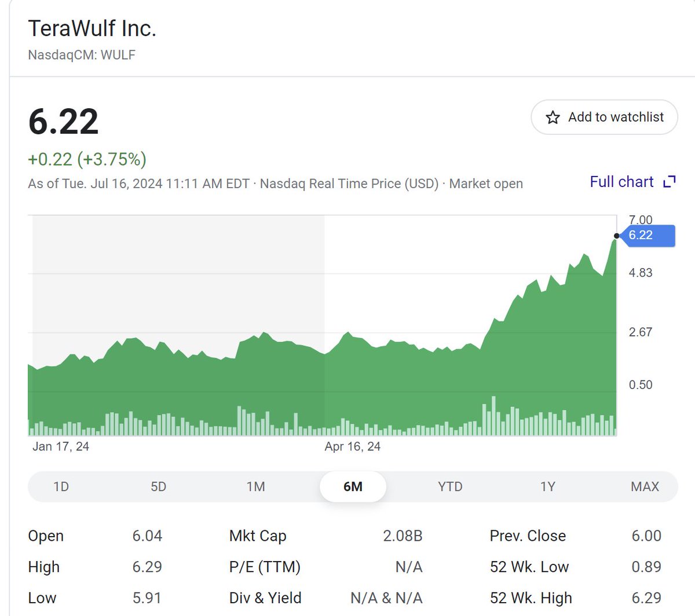Click the 4.83 y-axis label
The image size is (695, 616).
[641, 273]
